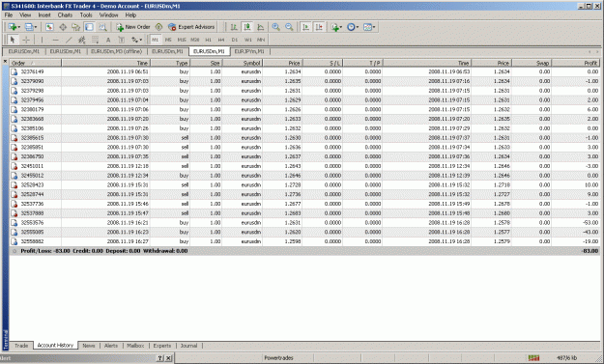Screen dimensions: 604x364
Task: Toggle the H1 timeframe
Action: (208, 40)
